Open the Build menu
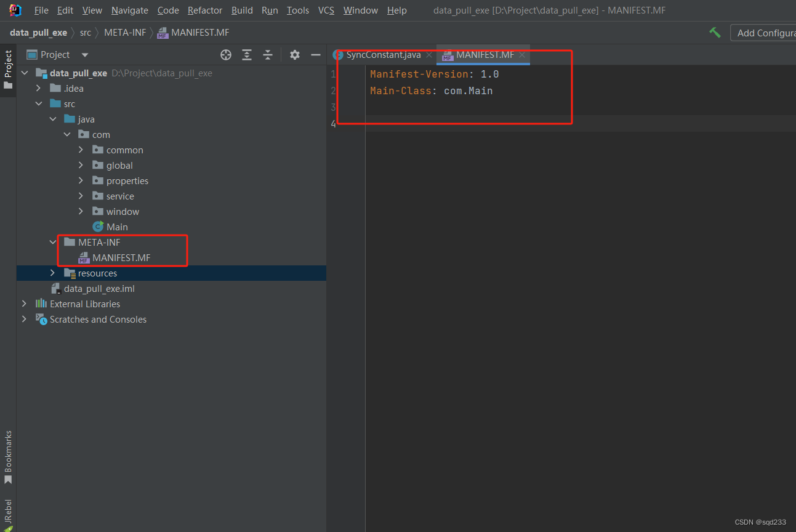Image resolution: width=796 pixels, height=532 pixels. point(242,10)
